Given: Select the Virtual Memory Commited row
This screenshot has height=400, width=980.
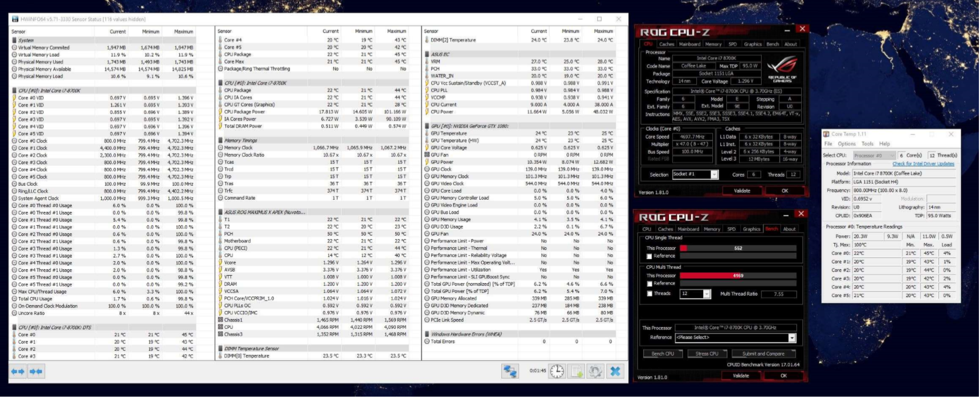Looking at the screenshot, I should coord(104,48).
